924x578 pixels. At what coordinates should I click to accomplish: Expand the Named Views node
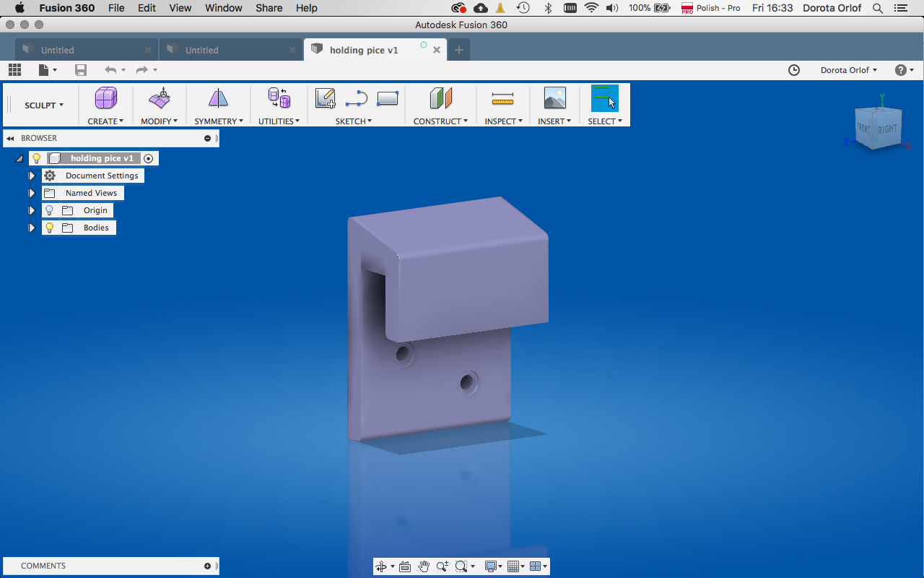pyautogui.click(x=32, y=193)
